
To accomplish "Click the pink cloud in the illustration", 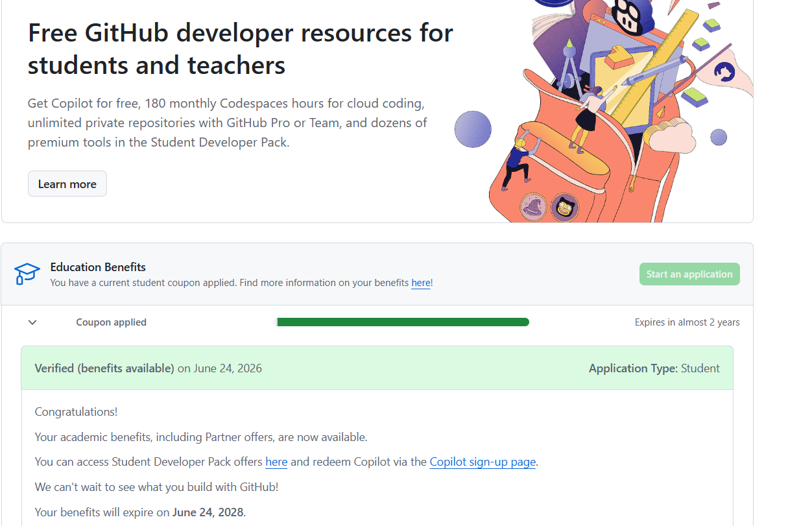I will [x=671, y=136].
